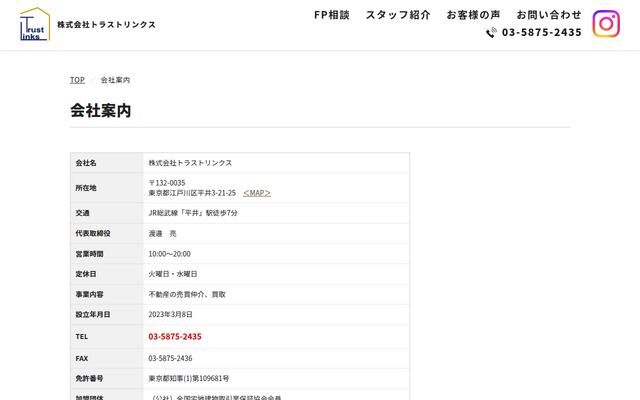640x400 pixels.
Task: Click the 代表取締役 row label
Action: coord(93,233)
